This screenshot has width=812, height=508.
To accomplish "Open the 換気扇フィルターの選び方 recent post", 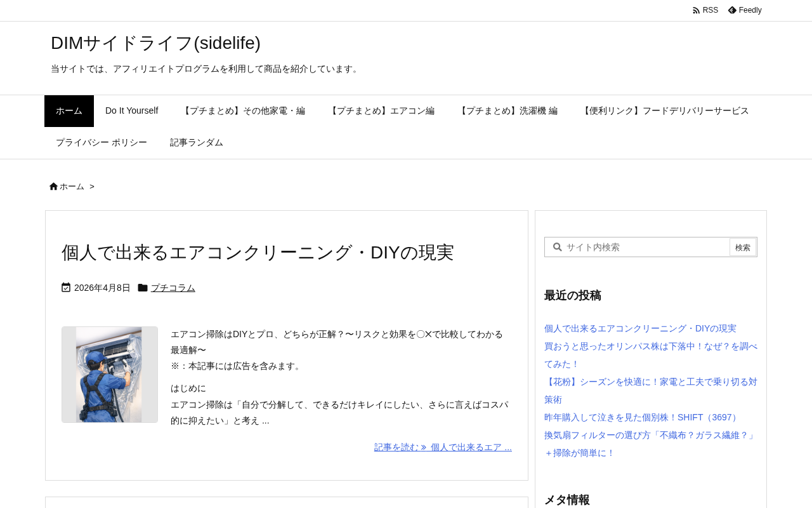I will click(651, 444).
